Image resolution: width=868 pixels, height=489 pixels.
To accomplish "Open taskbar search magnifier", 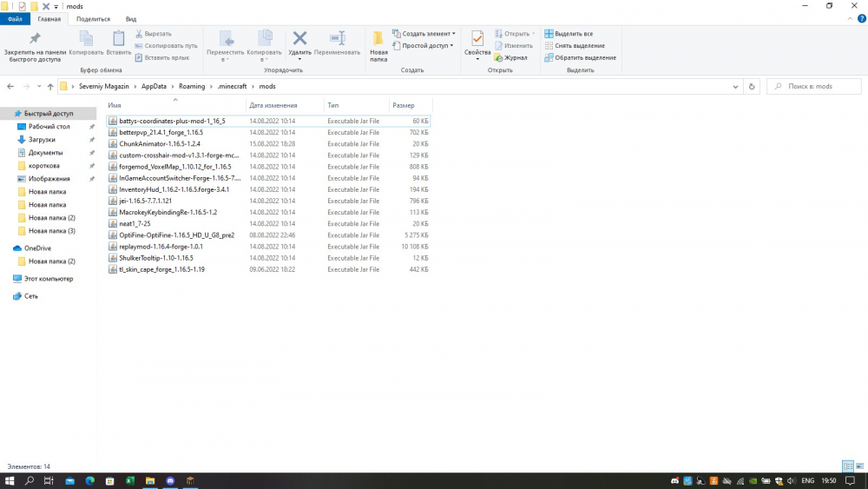I will (30, 480).
